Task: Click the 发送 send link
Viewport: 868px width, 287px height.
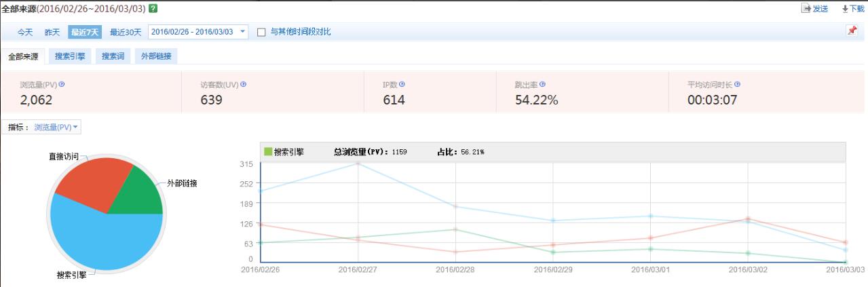Action: tap(815, 8)
